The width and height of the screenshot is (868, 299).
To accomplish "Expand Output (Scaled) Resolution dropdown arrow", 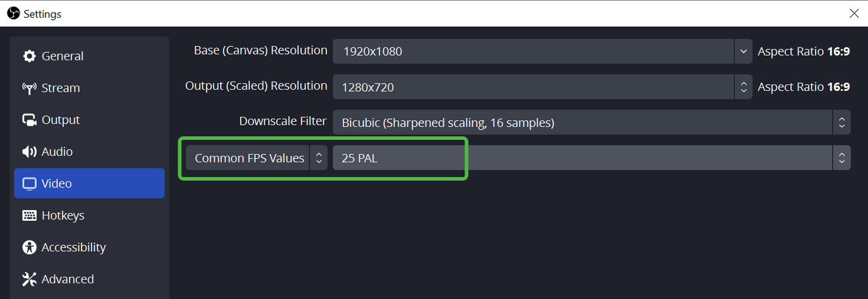I will tap(743, 87).
